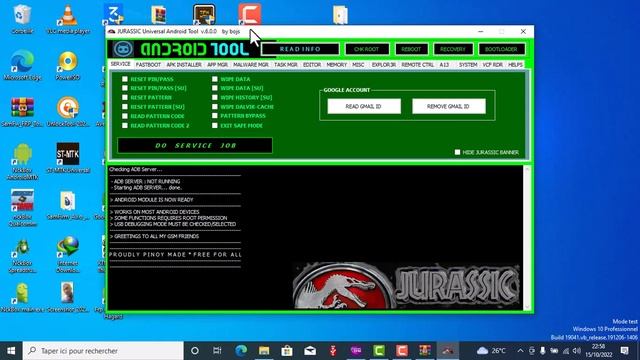Open Cortana circle on taskbar

195,351
